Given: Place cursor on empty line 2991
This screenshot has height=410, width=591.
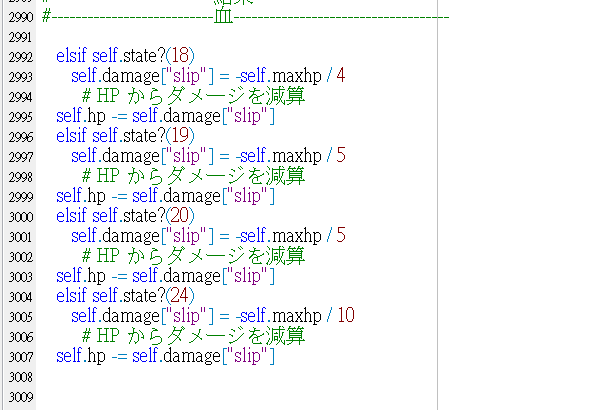Looking at the screenshot, I should 237,37.
